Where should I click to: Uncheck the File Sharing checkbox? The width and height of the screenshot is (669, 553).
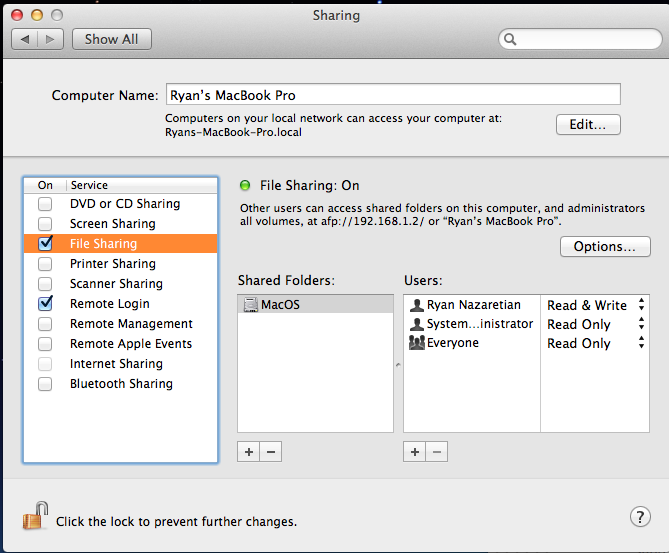pyautogui.click(x=45, y=243)
